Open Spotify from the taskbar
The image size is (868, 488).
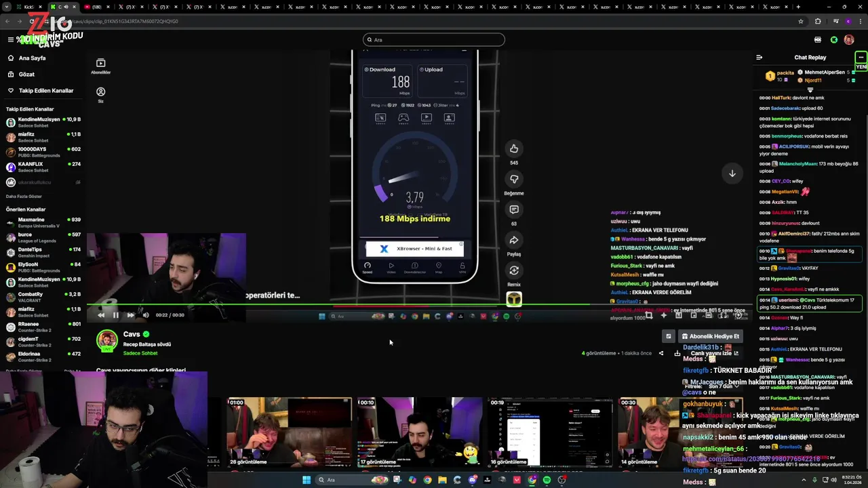pyautogui.click(x=547, y=480)
